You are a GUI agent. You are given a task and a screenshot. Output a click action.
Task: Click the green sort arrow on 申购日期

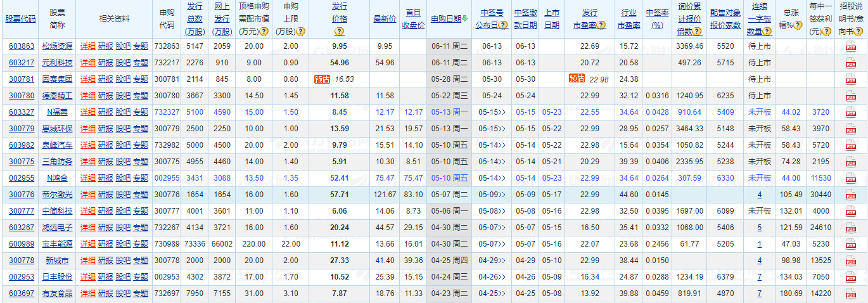pos(464,19)
